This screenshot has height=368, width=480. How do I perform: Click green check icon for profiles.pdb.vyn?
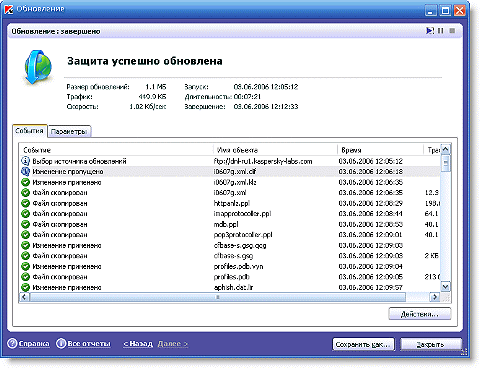(x=25, y=266)
